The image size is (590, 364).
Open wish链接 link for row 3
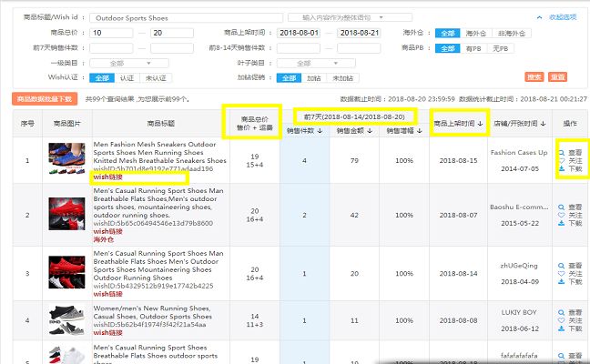(108, 294)
